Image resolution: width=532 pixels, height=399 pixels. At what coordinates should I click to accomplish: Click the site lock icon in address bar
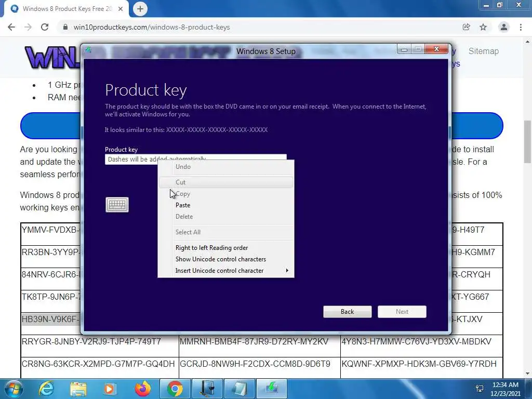pyautogui.click(x=65, y=27)
